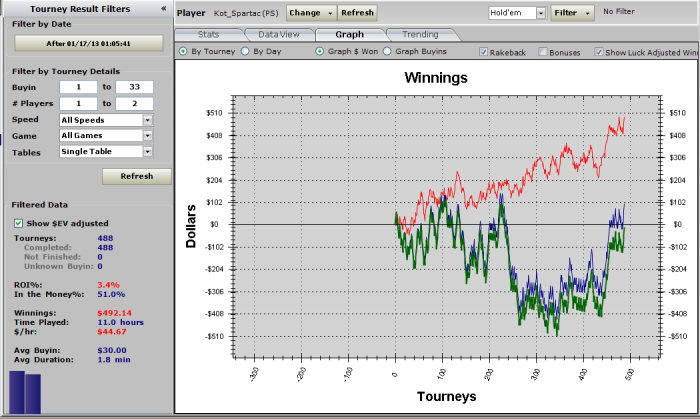The width and height of the screenshot is (700, 419).
Task: Click the maximum # Players input field
Action: tap(134, 104)
